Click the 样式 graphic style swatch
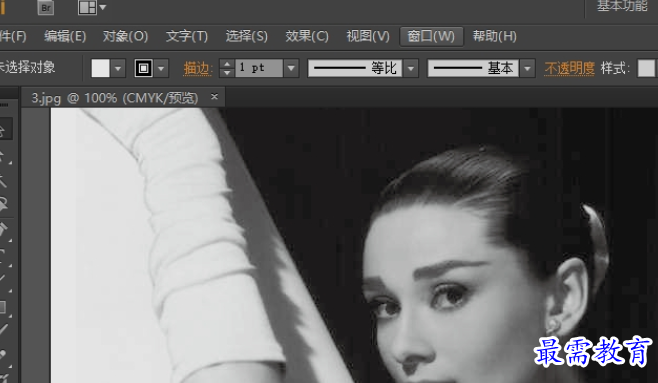This screenshot has width=658, height=383. click(x=646, y=68)
